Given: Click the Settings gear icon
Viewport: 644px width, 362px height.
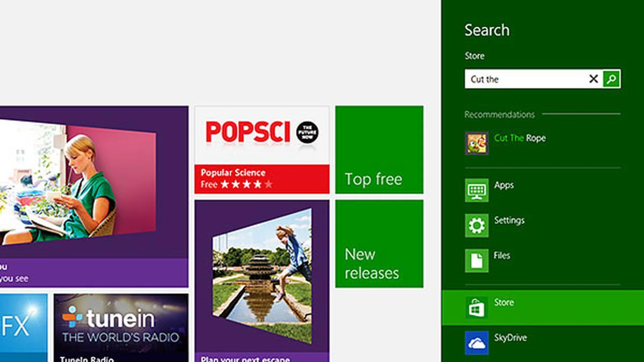Looking at the screenshot, I should click(x=476, y=226).
